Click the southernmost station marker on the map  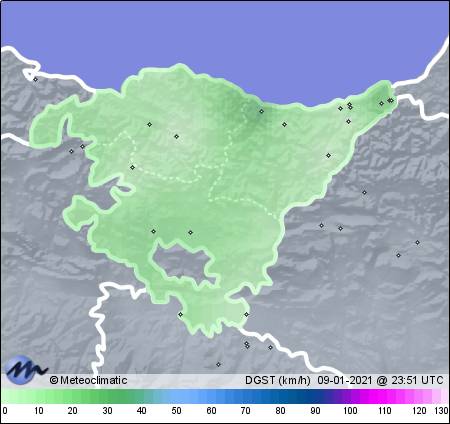(x=218, y=365)
